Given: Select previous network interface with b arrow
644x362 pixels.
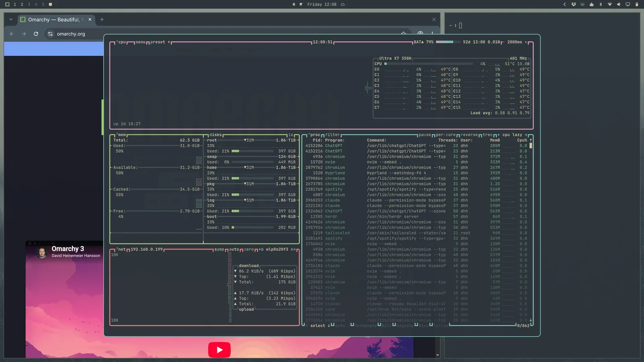Looking at the screenshot, I should (x=261, y=249).
